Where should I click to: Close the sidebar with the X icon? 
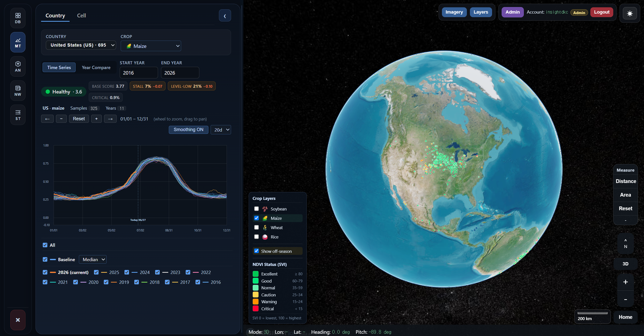click(18, 320)
